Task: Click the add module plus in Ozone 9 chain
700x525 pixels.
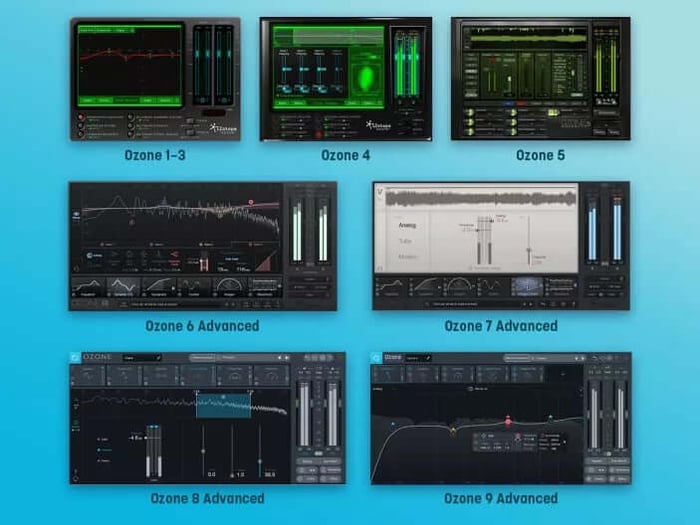Action: coord(563,374)
